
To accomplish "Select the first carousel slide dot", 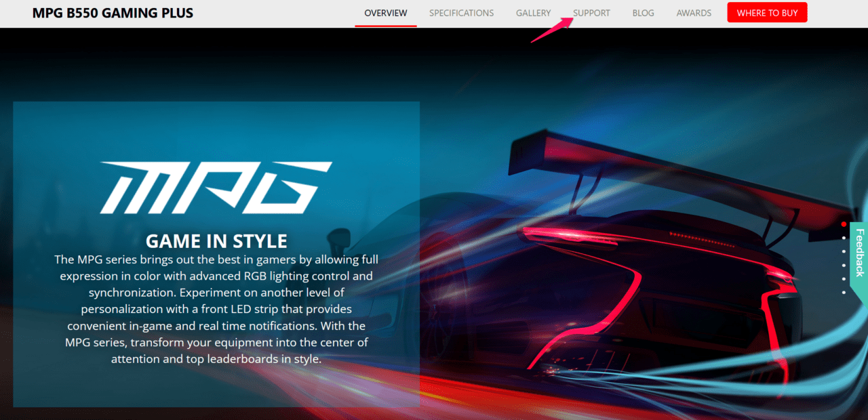I will 844,224.
